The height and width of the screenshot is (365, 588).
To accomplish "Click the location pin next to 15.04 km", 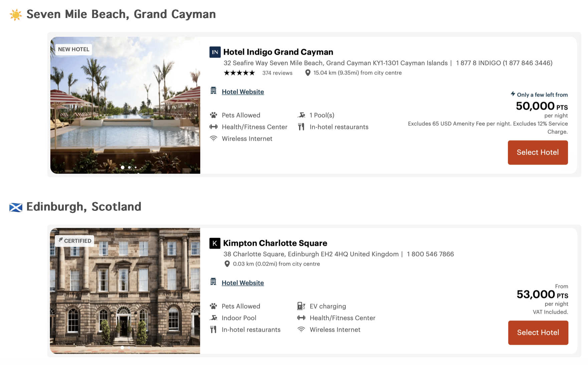I will click(308, 73).
